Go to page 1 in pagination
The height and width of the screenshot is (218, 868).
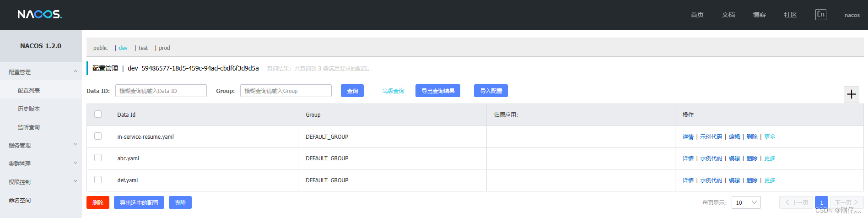point(821,202)
